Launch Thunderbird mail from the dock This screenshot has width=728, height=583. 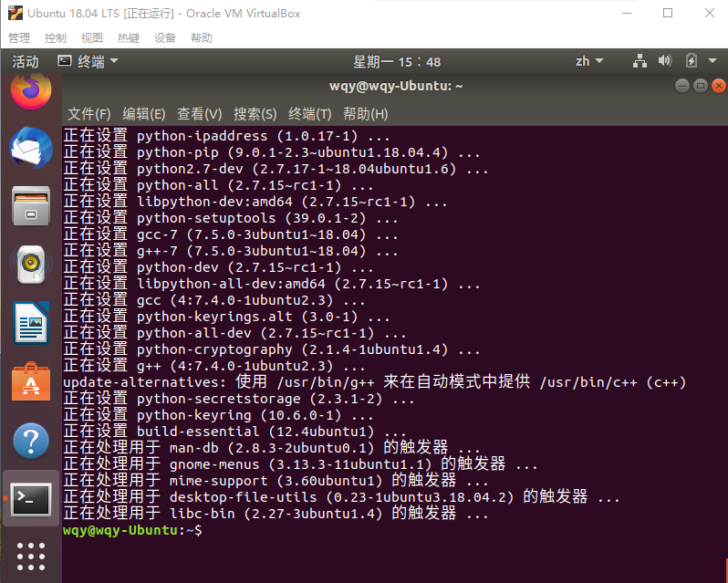[x=31, y=148]
